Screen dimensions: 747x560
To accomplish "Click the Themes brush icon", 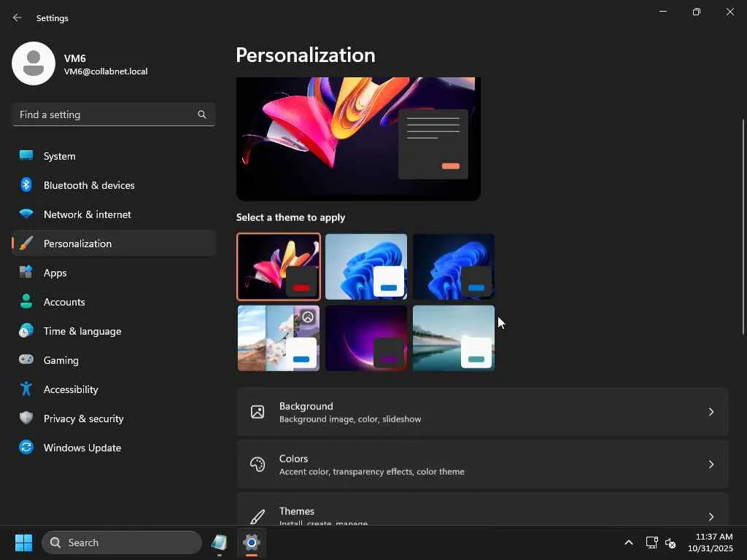I will click(x=258, y=517).
